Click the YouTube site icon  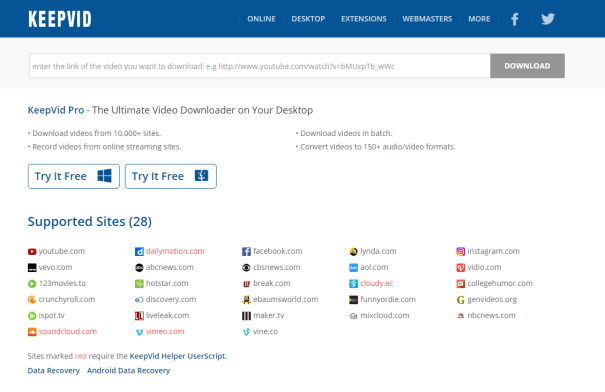pos(32,252)
